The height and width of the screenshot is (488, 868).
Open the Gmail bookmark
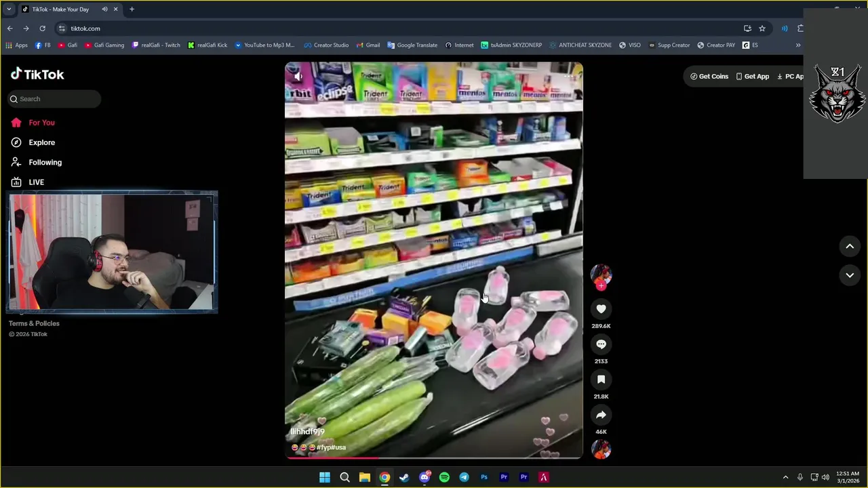click(x=368, y=45)
